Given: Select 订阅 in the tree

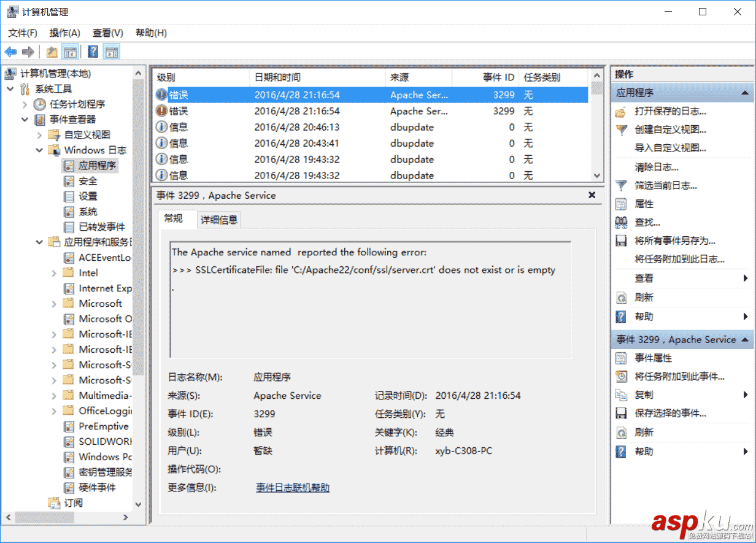Looking at the screenshot, I should tap(73, 503).
